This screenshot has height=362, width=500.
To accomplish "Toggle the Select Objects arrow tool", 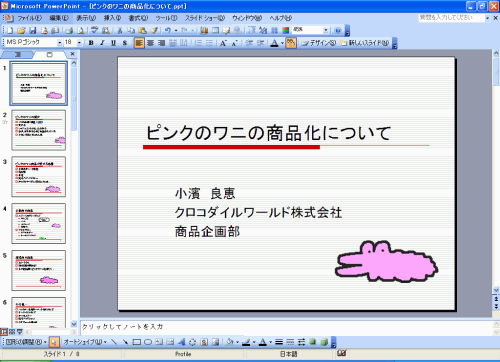I will click(x=54, y=342).
